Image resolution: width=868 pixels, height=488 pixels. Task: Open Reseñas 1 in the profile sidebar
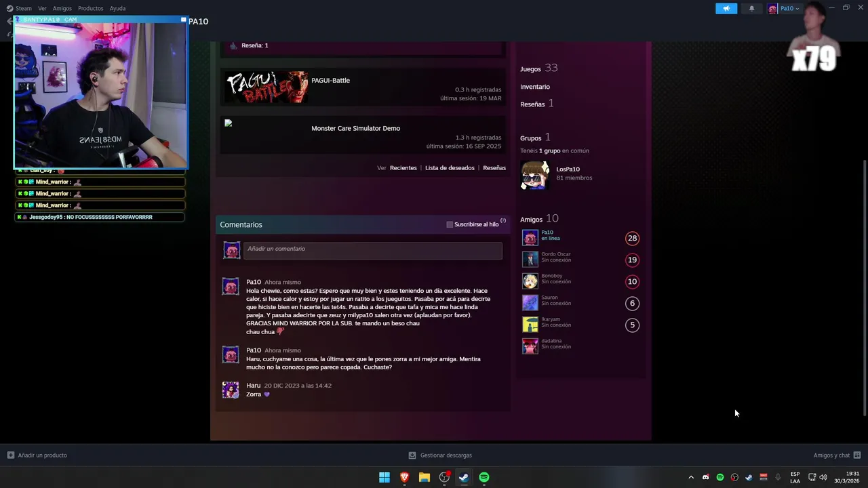[536, 104]
